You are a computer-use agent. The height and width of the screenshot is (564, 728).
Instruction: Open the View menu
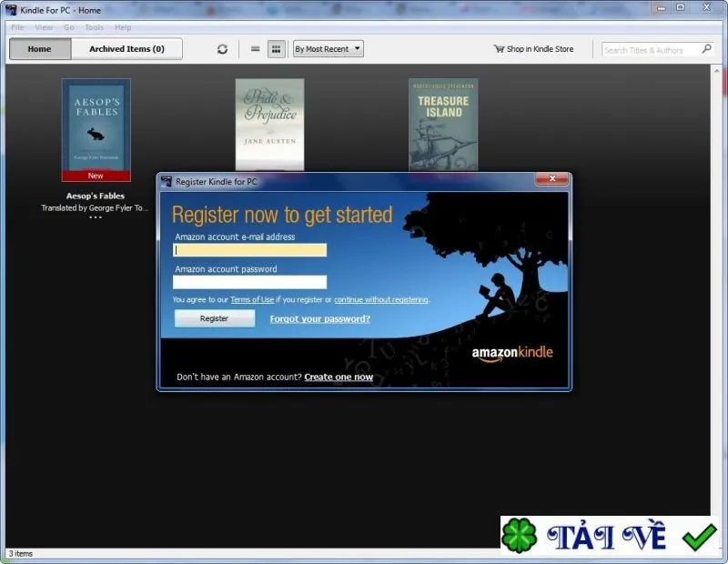coord(44,27)
